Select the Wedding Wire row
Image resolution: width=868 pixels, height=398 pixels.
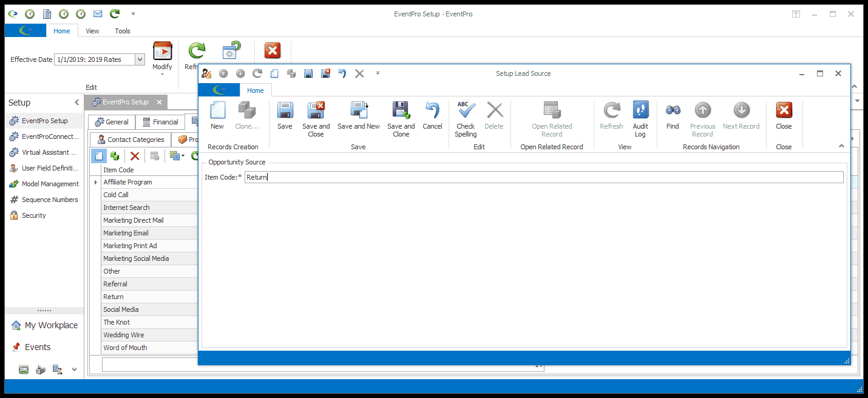[149, 335]
